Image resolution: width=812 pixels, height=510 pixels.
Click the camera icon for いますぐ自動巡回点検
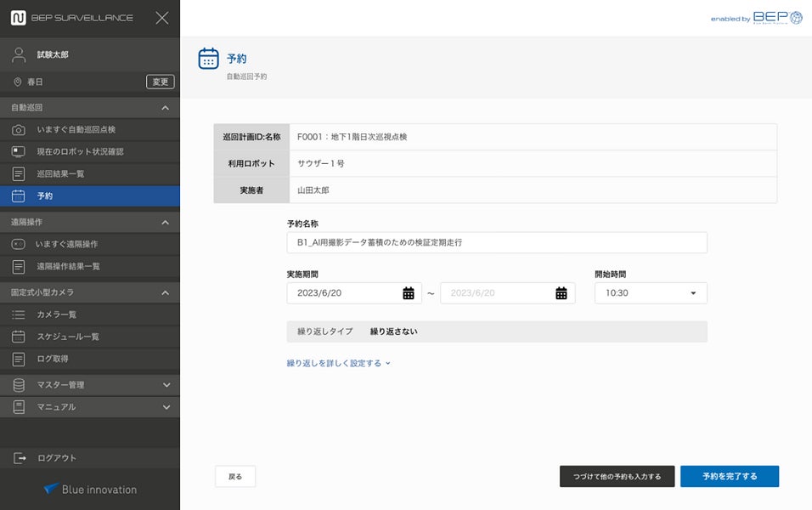coord(19,129)
